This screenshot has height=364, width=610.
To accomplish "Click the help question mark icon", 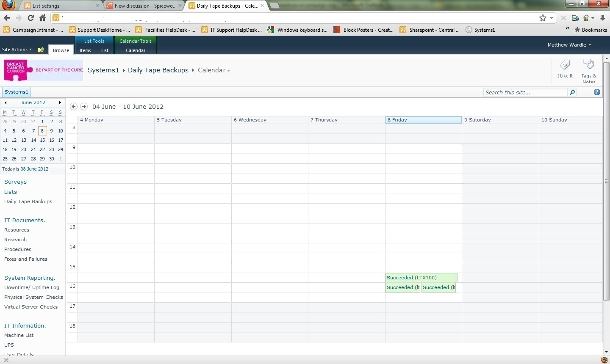I will coord(597,92).
